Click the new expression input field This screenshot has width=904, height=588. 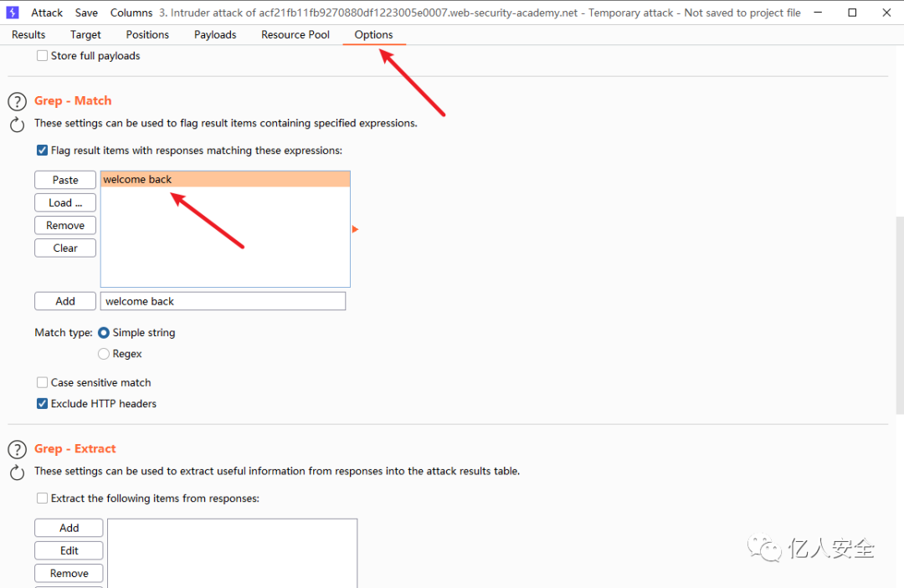click(223, 301)
